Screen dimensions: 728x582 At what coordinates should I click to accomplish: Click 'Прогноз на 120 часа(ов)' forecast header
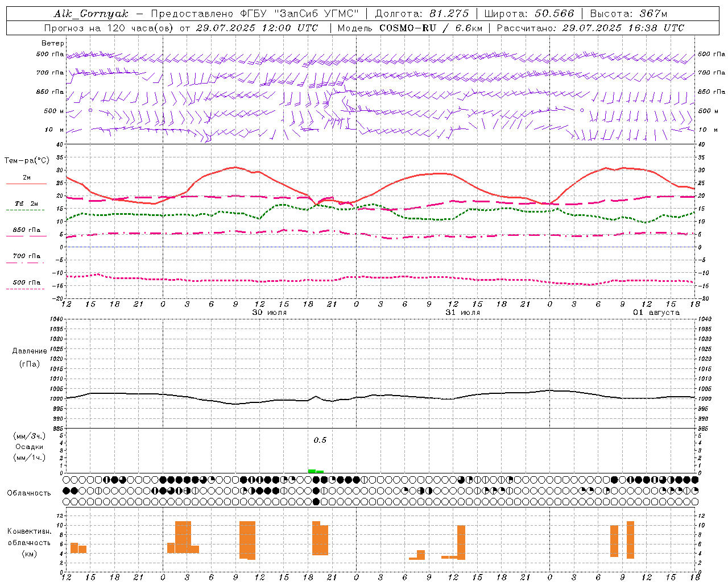point(109,28)
